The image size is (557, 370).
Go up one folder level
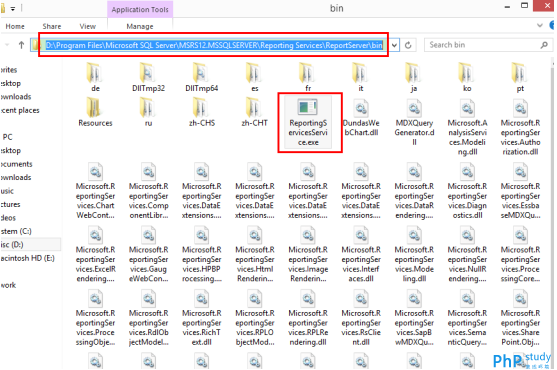[21, 45]
